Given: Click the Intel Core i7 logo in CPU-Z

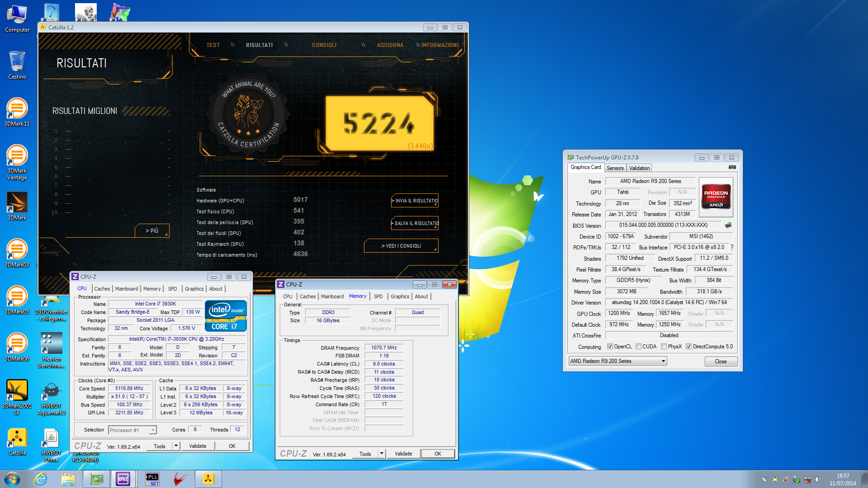Looking at the screenshot, I should coord(226,315).
